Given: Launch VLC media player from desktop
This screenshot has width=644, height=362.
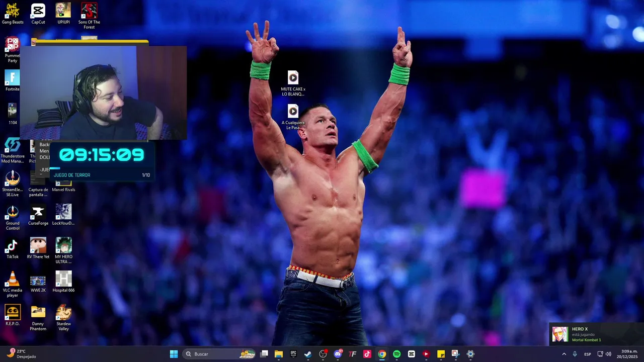Looking at the screenshot, I should pos(13,284).
